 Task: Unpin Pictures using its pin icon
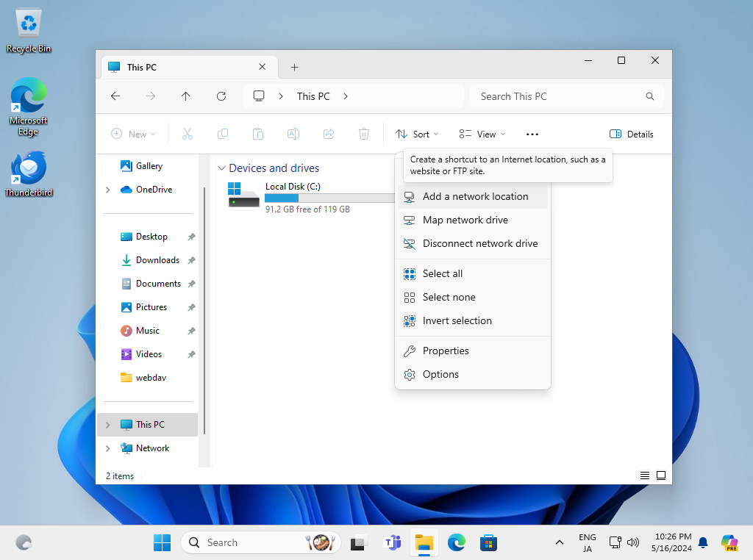(x=192, y=307)
